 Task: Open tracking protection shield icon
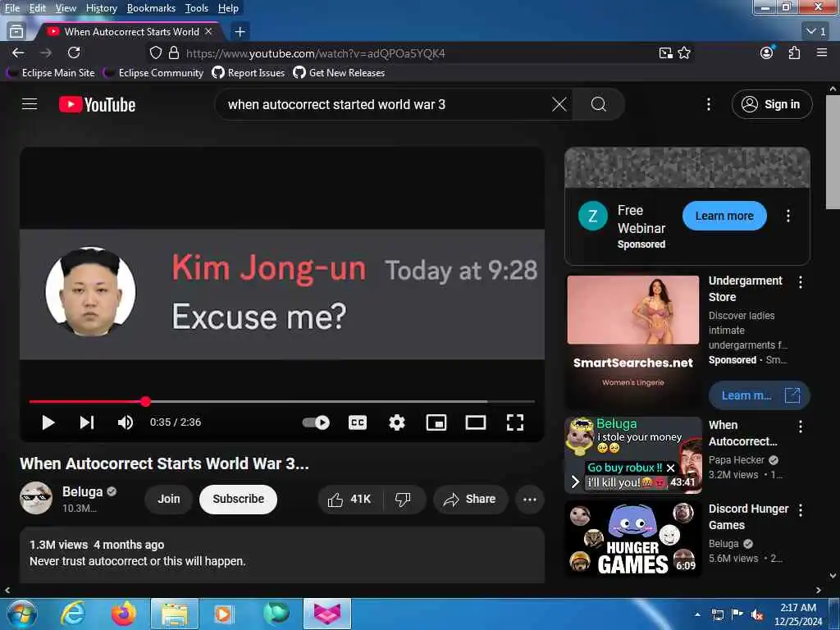[155, 53]
